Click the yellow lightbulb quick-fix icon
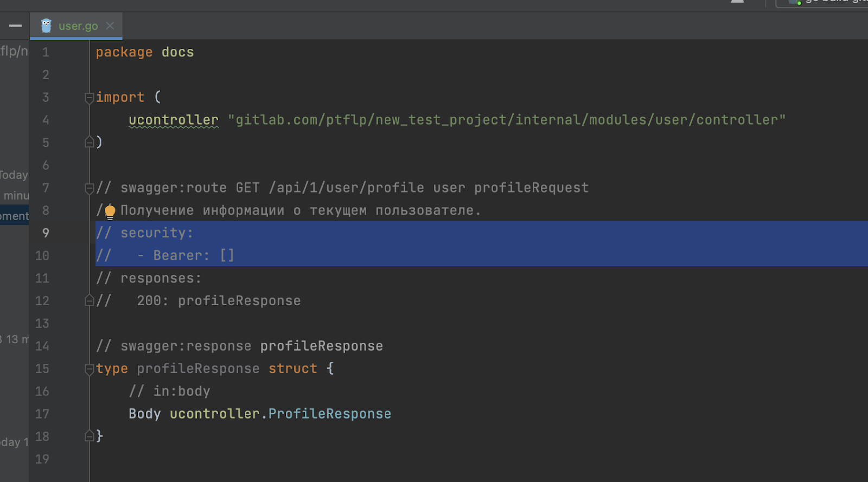The width and height of the screenshot is (868, 482). (x=110, y=211)
